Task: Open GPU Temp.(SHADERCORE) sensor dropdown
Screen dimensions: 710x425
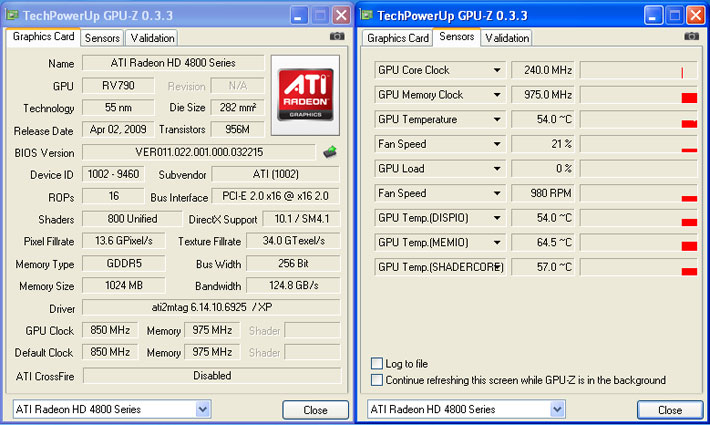Action: [x=497, y=267]
